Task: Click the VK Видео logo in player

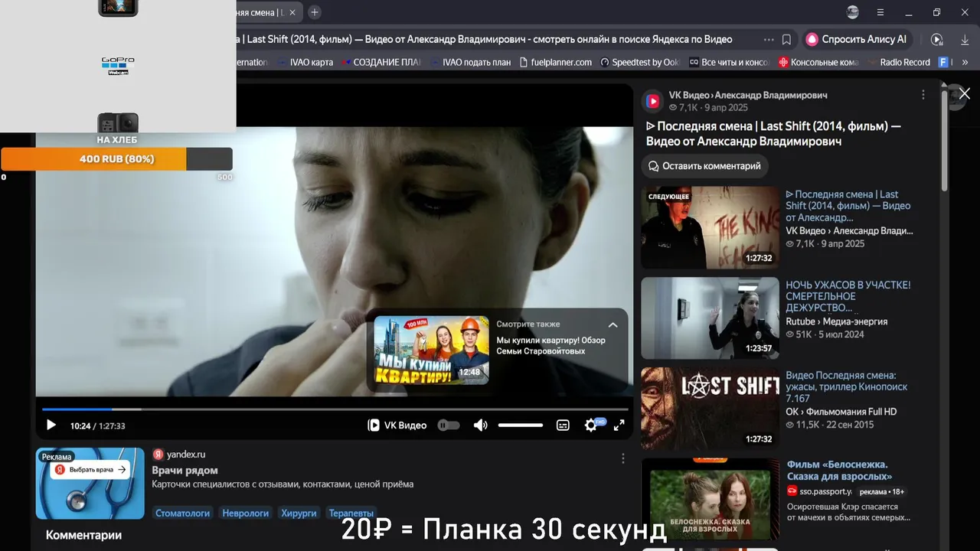Action: click(397, 425)
